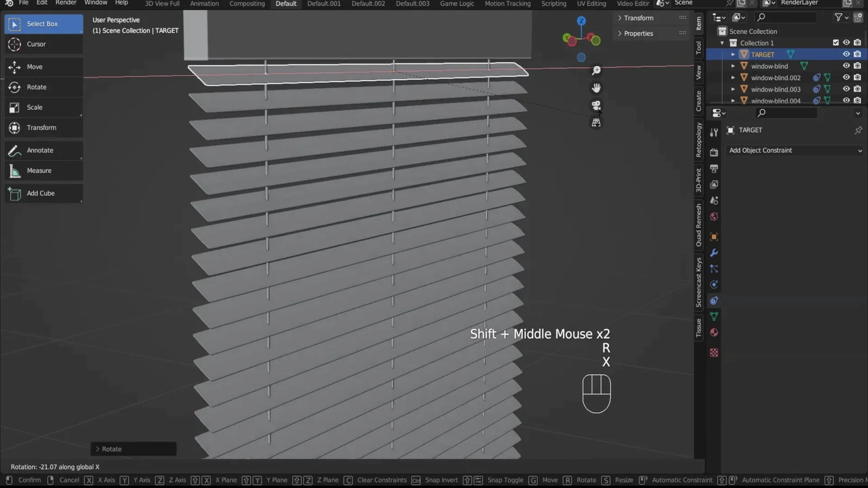This screenshot has height=488, width=868.
Task: Hide the TARGET object in viewport
Action: [x=846, y=54]
